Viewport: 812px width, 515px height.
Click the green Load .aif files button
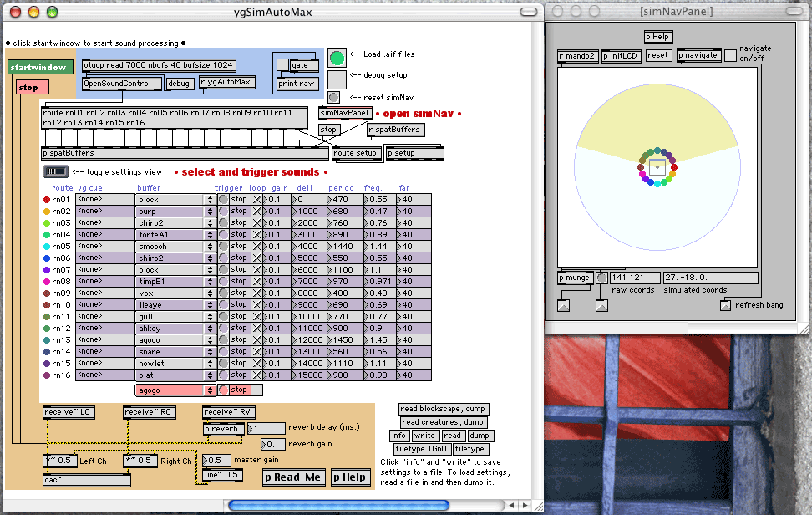[337, 58]
